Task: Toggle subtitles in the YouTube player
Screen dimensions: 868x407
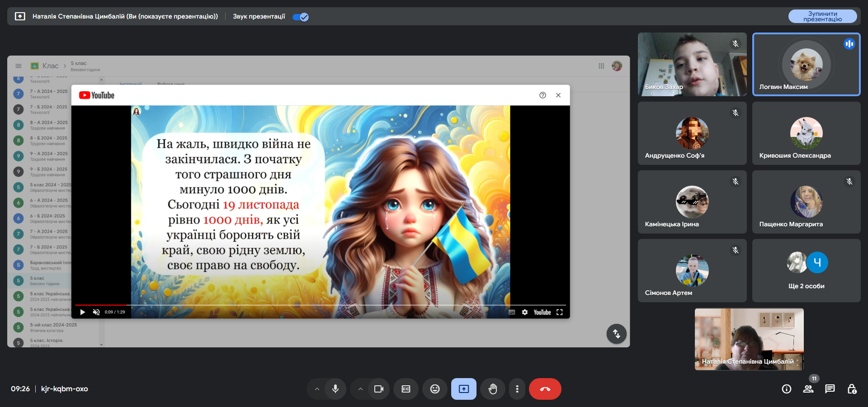Action: pos(512,312)
